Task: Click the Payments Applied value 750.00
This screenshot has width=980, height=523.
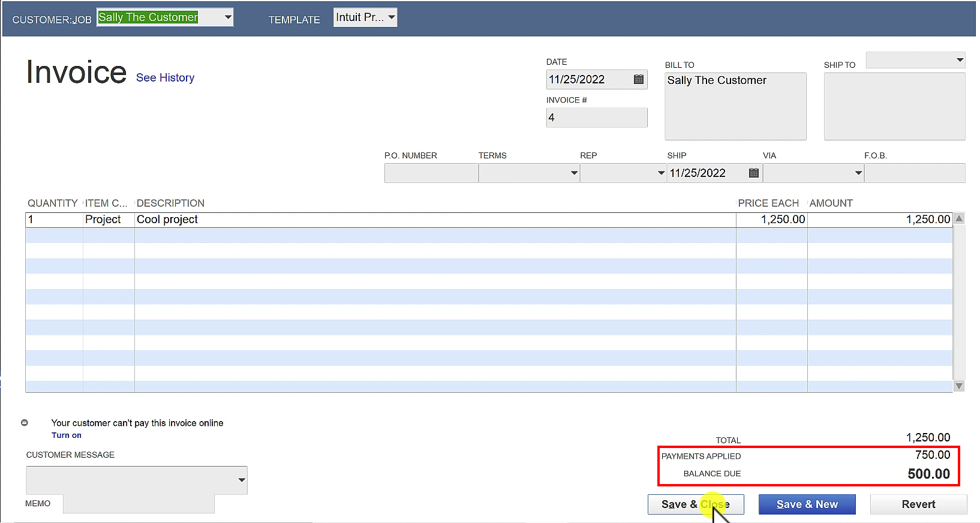Action: tap(933, 455)
